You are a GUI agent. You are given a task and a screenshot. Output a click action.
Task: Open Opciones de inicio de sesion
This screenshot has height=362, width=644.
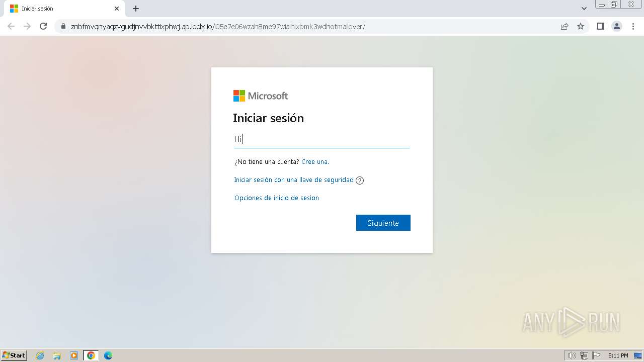277,198
